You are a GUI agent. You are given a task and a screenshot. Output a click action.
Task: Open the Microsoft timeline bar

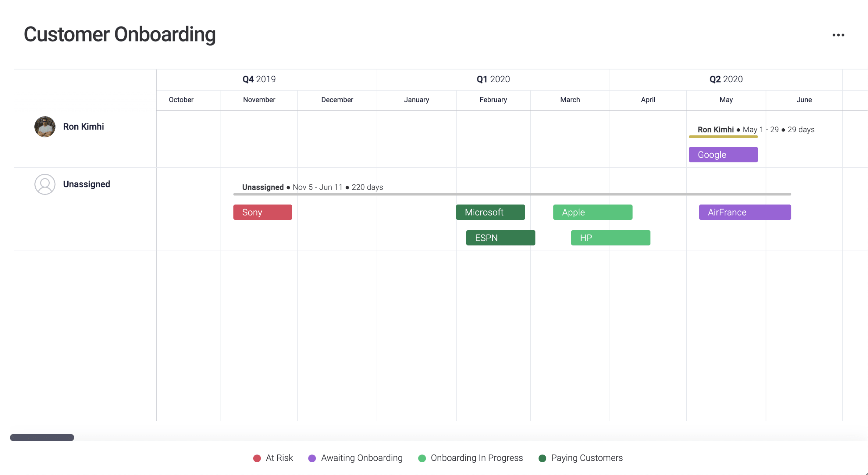click(490, 212)
